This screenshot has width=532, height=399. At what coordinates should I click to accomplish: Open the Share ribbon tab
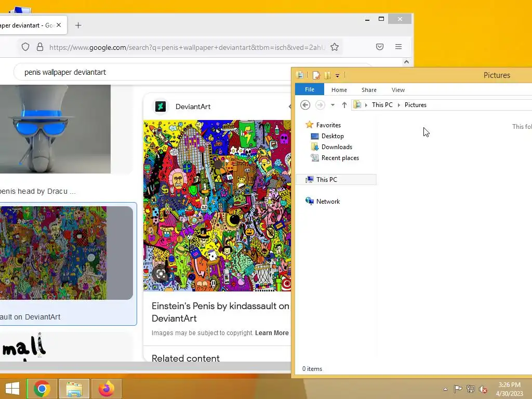pyautogui.click(x=369, y=90)
